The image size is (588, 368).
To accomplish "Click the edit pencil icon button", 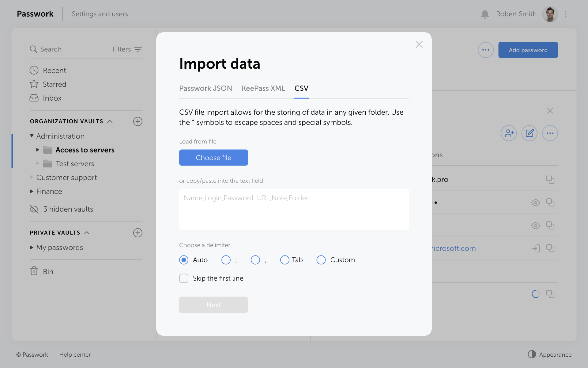I will [530, 133].
